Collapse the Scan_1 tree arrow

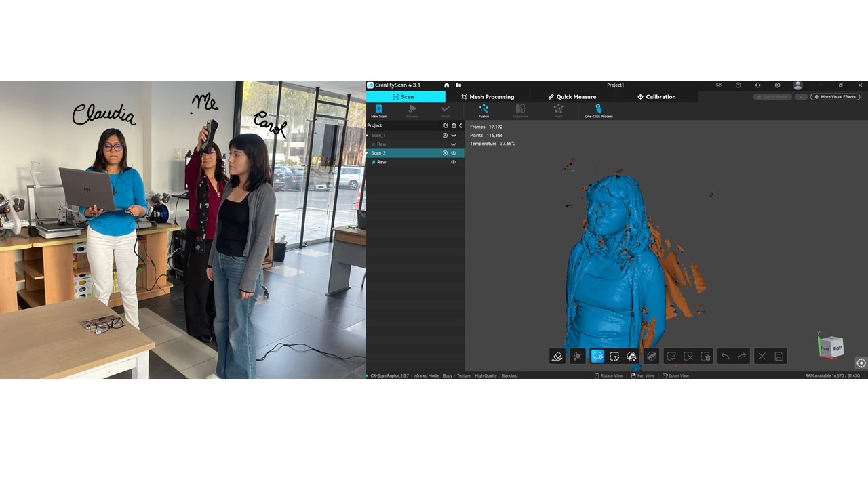tap(368, 135)
